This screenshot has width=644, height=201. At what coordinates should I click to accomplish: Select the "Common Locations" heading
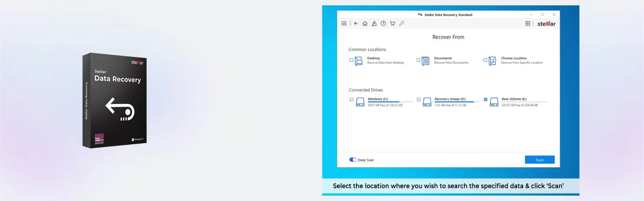click(367, 50)
